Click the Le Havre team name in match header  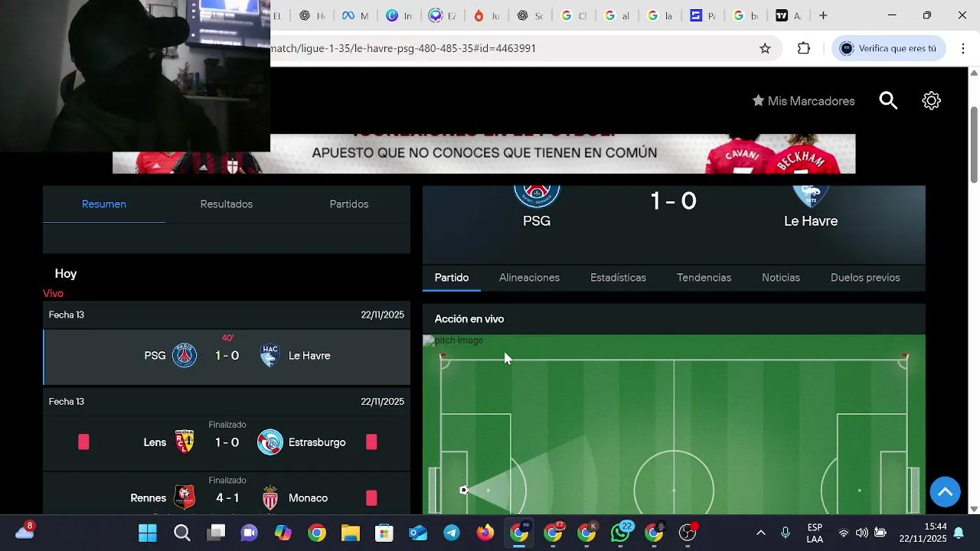tap(811, 221)
